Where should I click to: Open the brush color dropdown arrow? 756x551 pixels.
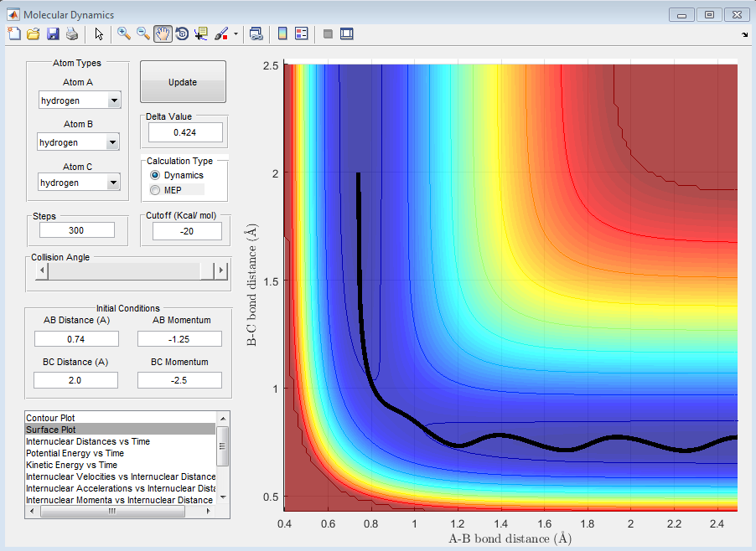[x=236, y=33]
